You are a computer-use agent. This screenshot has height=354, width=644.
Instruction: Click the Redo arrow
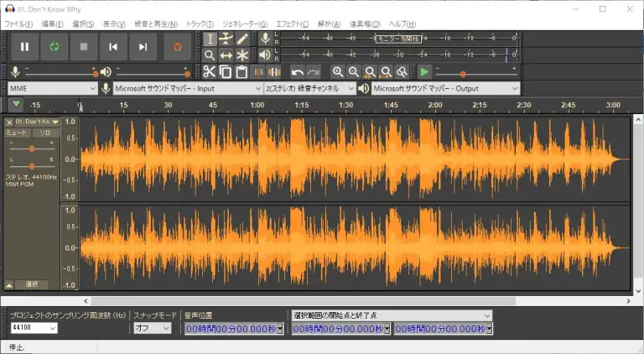[x=314, y=72]
